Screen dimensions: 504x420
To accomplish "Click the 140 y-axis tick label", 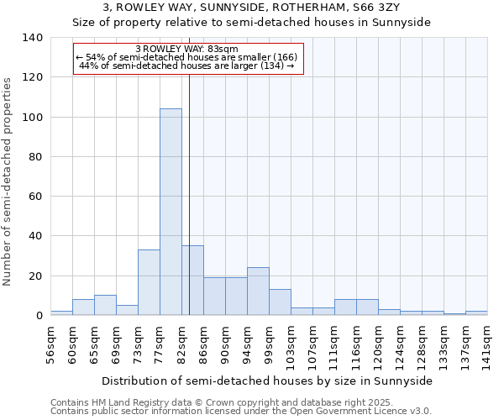I will point(33,38).
